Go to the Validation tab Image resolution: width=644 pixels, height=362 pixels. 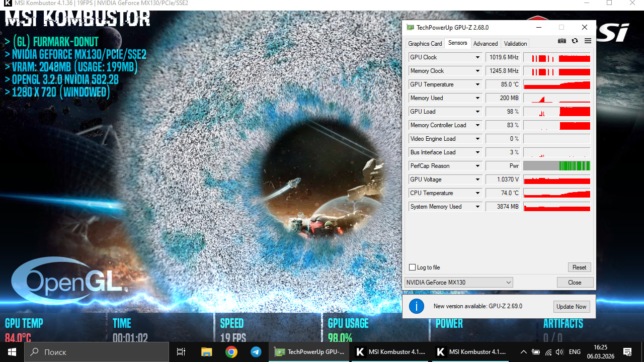click(x=516, y=44)
